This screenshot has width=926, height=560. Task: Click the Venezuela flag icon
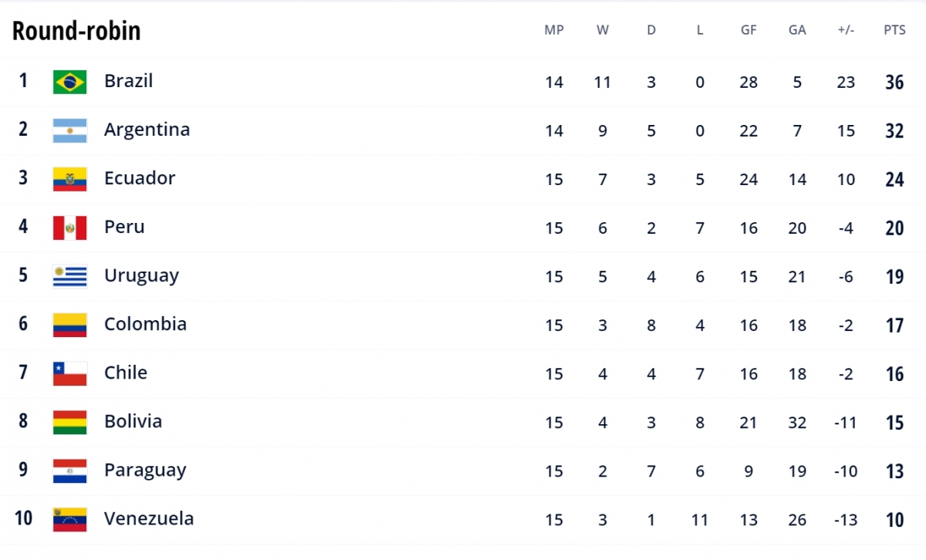point(69,519)
